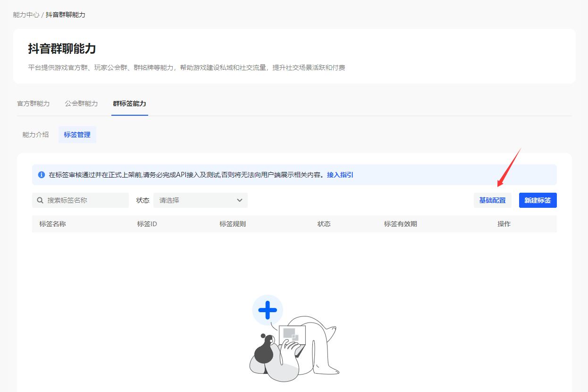588x392 pixels.
Task: Click the 抖音群聊能力 breadcrumb text
Action: pos(66,15)
